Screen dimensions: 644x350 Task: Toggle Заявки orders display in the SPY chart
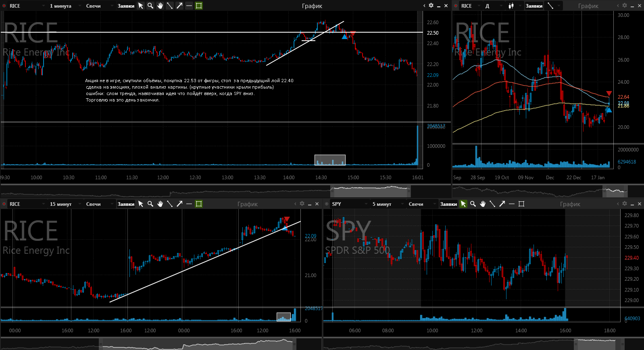click(448, 204)
